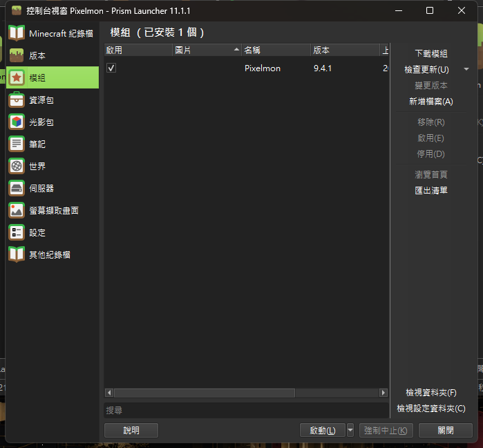Click the 9.4.1 version cell
Viewport: 483px width, 448px height.
click(x=323, y=68)
